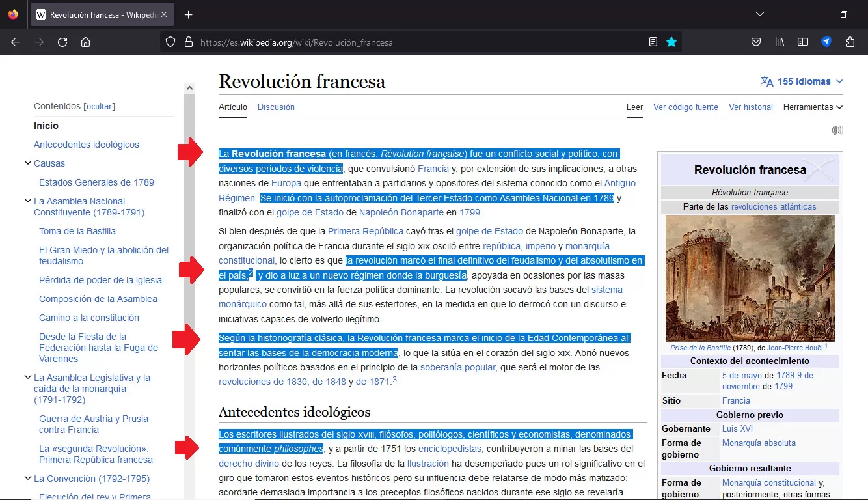This screenshot has height=500, width=868.
Task: Open Ver historial tab
Action: click(751, 107)
